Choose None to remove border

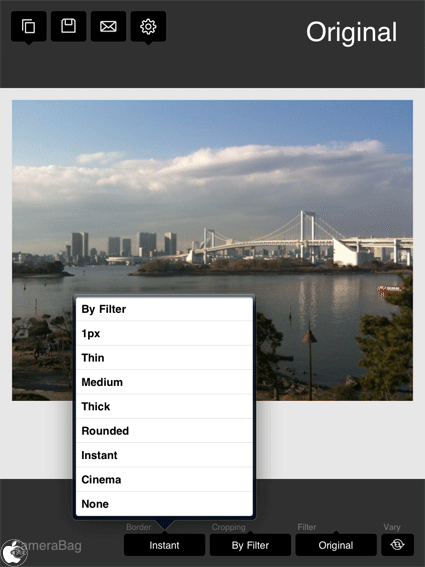click(164, 504)
